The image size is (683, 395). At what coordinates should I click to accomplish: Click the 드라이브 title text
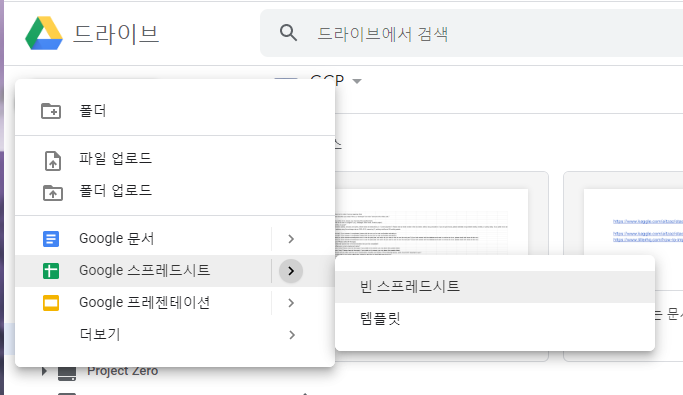[116, 34]
